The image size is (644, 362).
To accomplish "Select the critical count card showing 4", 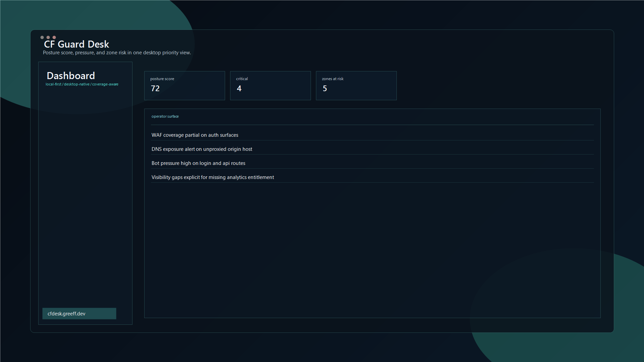I will coord(270,85).
